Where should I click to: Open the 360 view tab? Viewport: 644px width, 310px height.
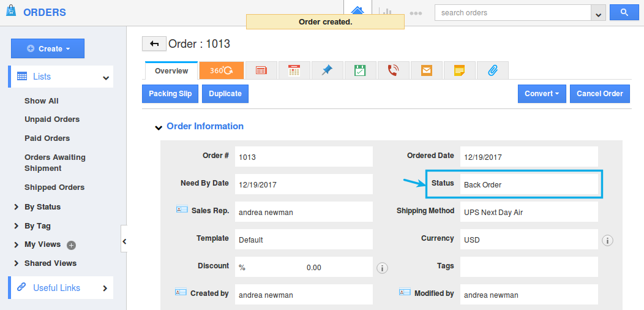pyautogui.click(x=221, y=70)
